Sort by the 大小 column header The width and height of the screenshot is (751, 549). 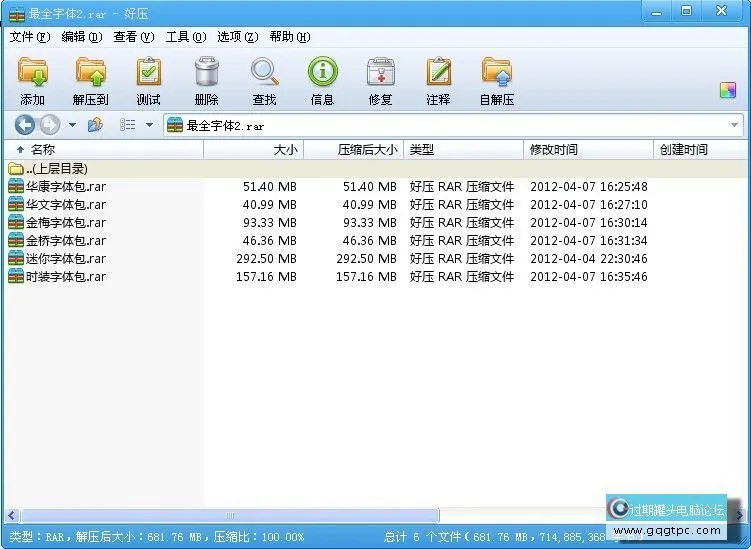254,150
